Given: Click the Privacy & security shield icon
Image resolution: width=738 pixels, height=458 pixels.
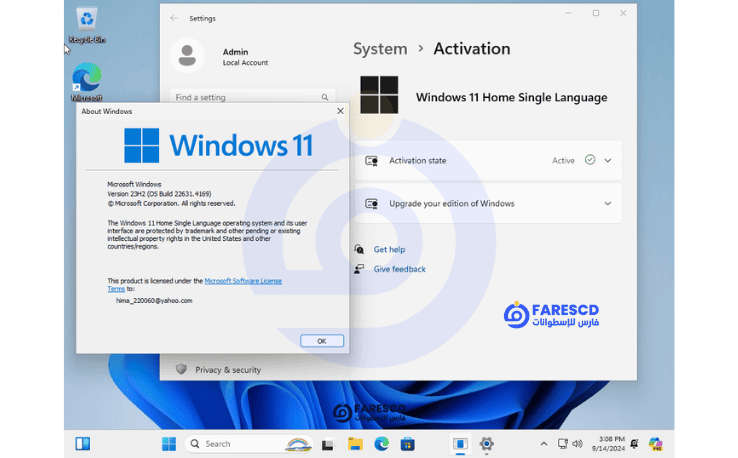Looking at the screenshot, I should pos(181,370).
